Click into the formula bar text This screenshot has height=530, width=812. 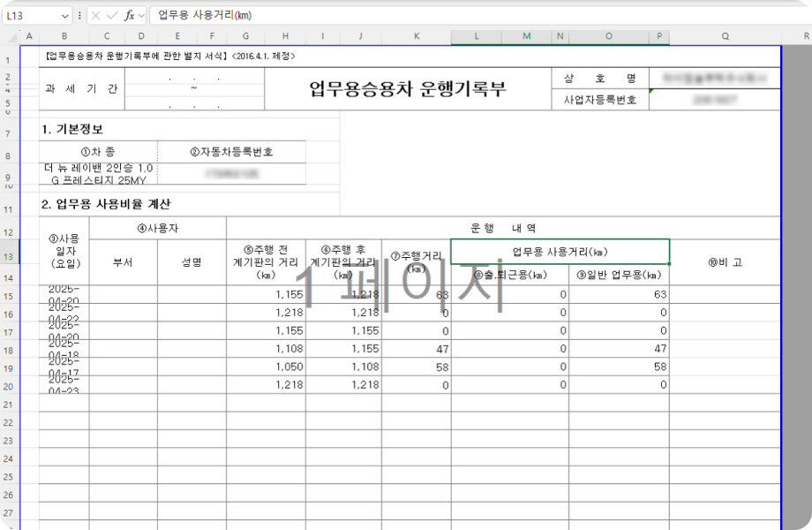tap(441, 16)
